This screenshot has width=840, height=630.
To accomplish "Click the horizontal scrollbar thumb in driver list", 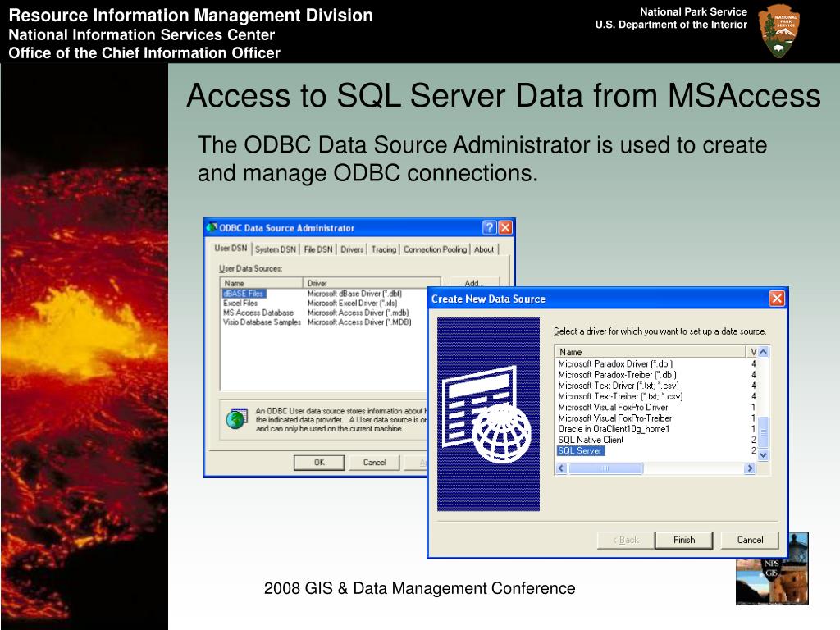I will pos(606,468).
